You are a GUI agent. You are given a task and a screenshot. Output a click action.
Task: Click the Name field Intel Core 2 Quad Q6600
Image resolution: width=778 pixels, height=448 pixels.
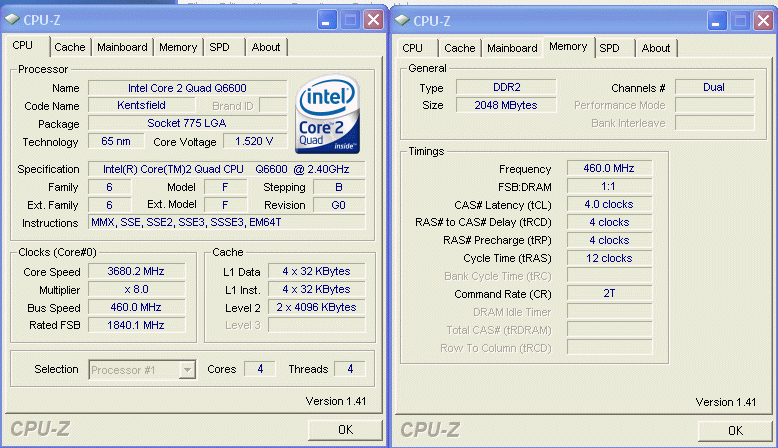[188, 88]
